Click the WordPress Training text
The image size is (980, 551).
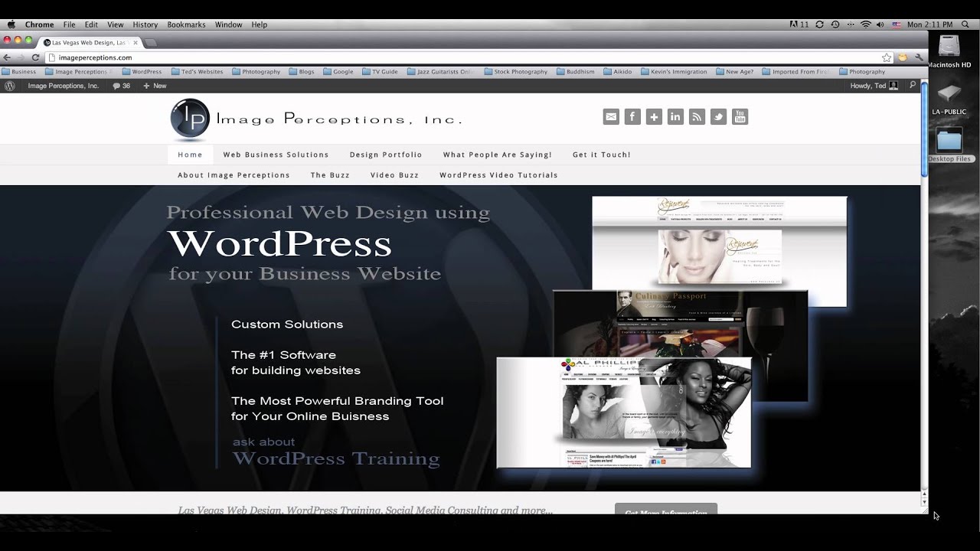[336, 459]
